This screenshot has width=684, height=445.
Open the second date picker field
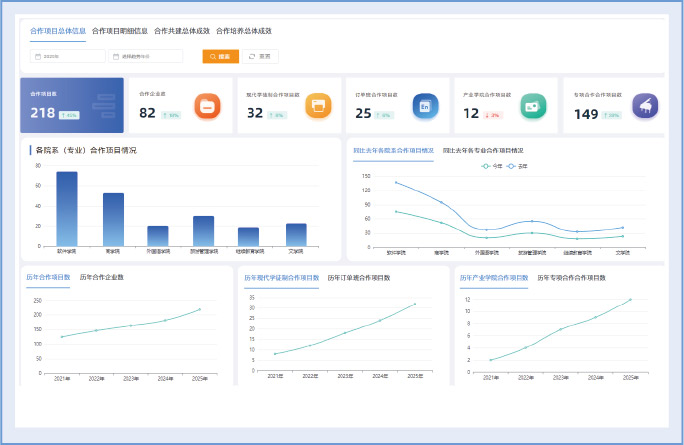pos(147,57)
